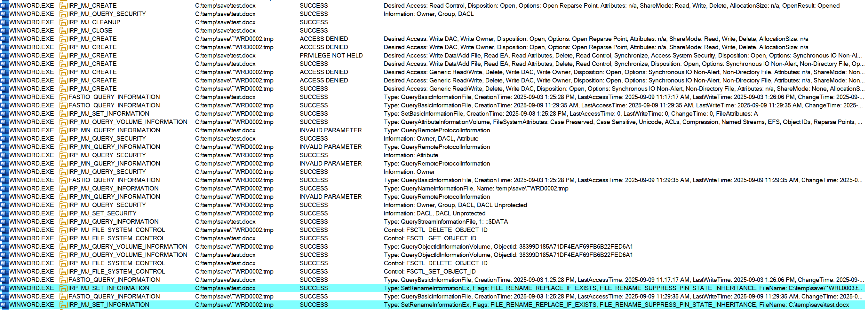Click the Word icon on the PRIVILEGE NOT HELD row
868x310 pixels.
pos(4,56)
